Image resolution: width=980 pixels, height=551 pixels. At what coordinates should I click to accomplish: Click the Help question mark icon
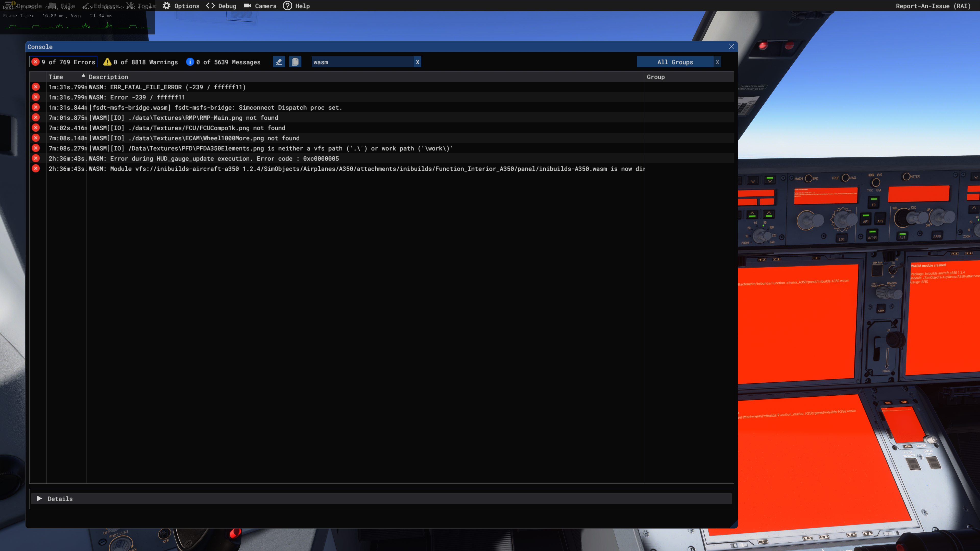point(288,6)
